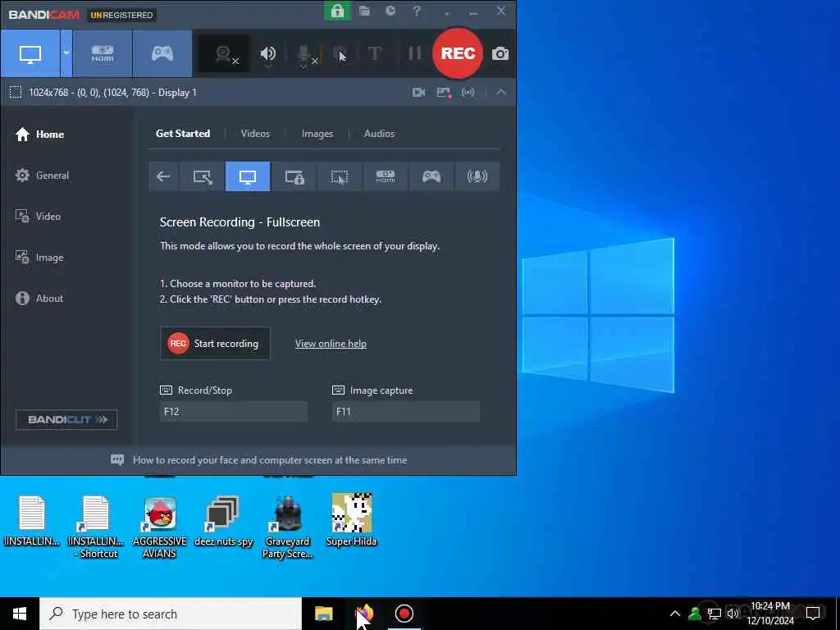Select game recording icon in Get Started
The height and width of the screenshot is (630, 840).
click(x=431, y=176)
